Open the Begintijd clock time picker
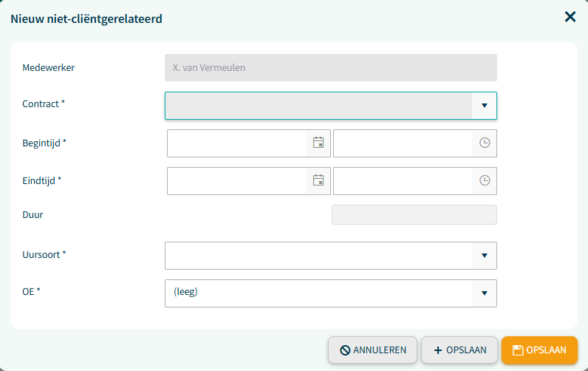588x371 pixels. click(x=485, y=143)
